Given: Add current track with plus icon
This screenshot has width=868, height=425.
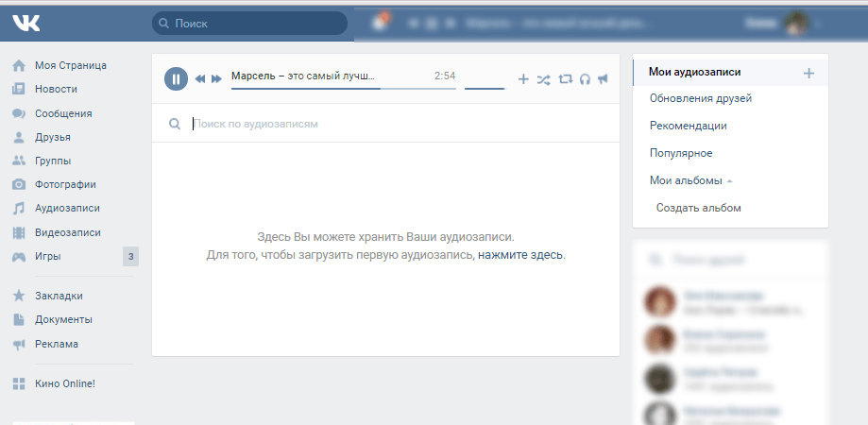Looking at the screenshot, I should coord(523,79).
